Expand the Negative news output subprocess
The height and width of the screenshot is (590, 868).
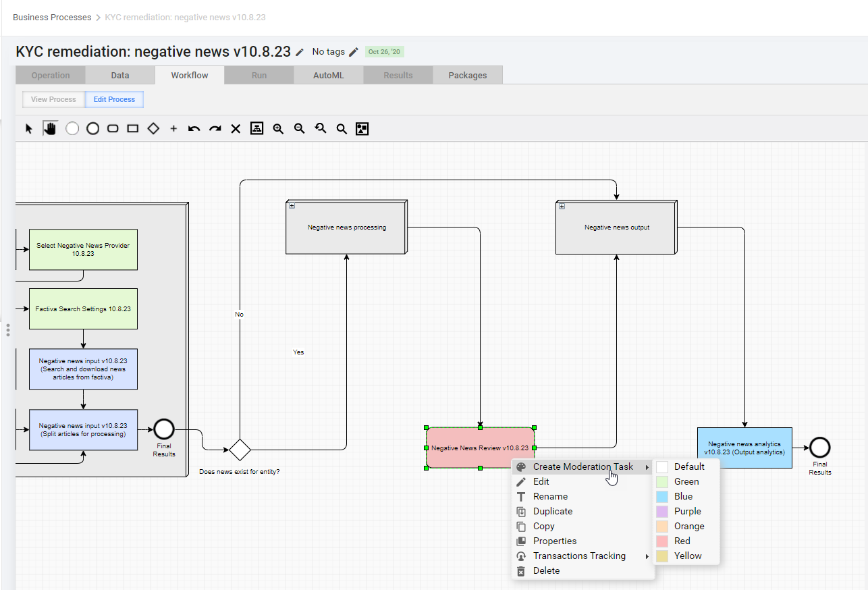pos(562,206)
